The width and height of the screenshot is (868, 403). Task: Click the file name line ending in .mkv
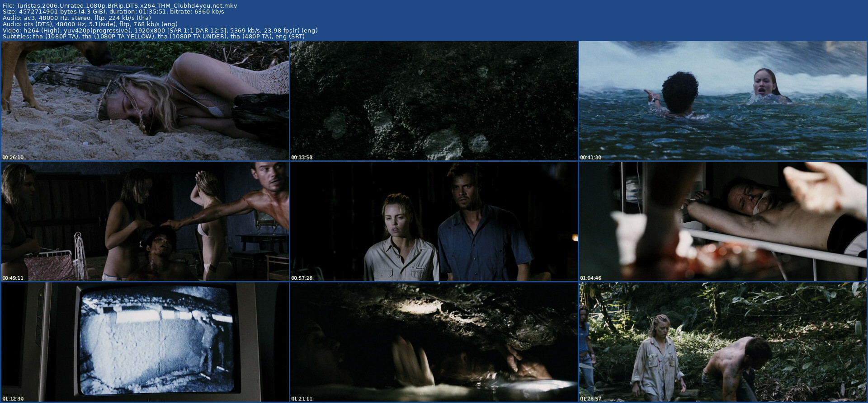(x=120, y=5)
